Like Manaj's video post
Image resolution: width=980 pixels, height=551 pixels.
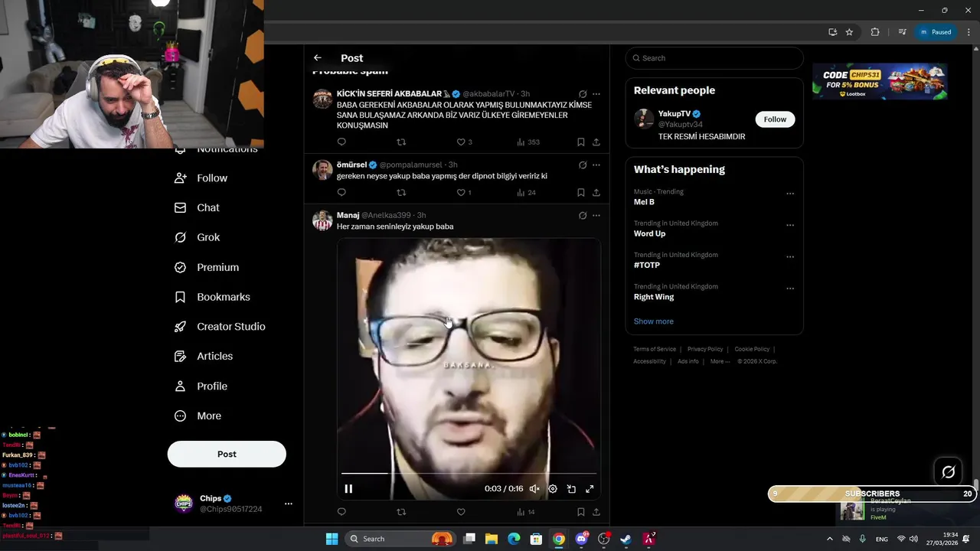(461, 511)
